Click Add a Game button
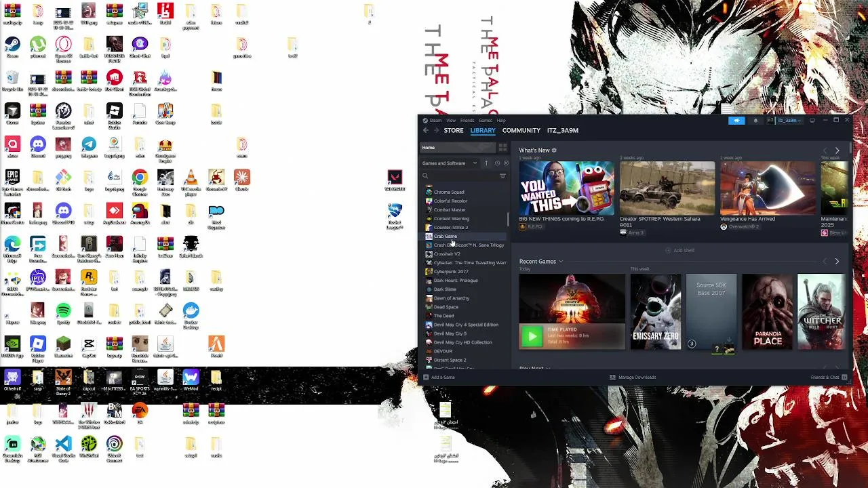The image size is (868, 488). 439,378
